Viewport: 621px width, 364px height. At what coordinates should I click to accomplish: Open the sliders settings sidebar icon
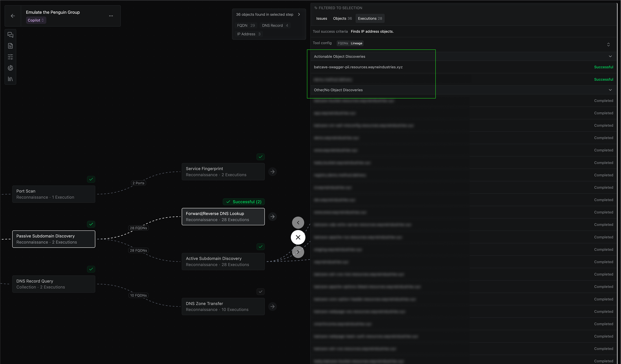[10, 57]
